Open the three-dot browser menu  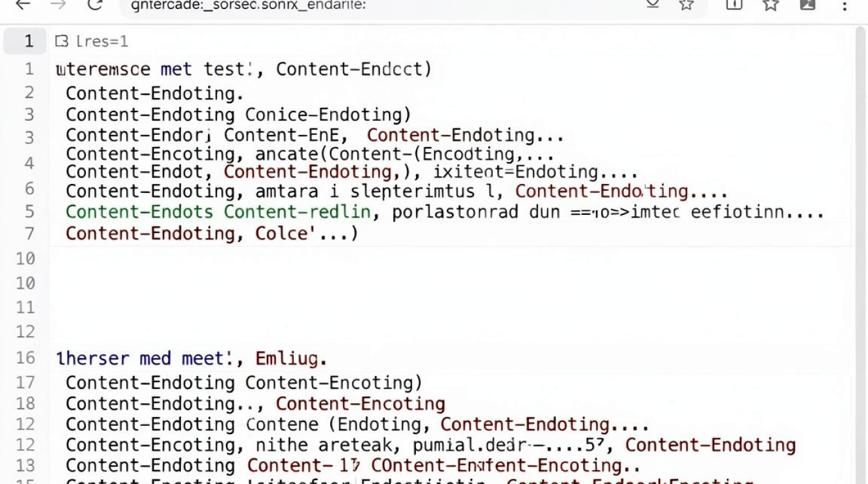(x=845, y=5)
